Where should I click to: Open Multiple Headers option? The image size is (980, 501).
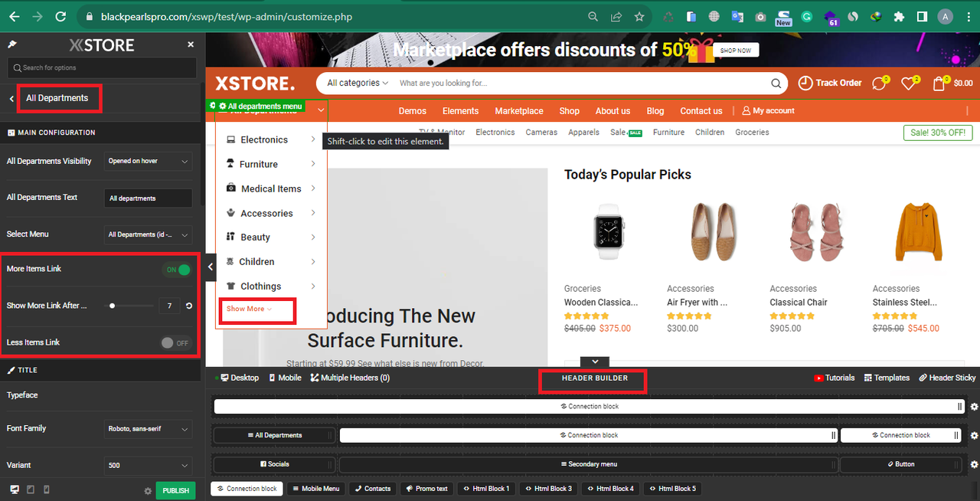[x=350, y=378]
